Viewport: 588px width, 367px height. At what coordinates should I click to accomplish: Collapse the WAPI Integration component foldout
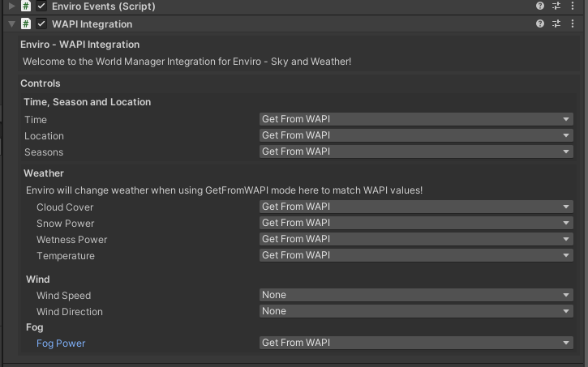(x=11, y=23)
